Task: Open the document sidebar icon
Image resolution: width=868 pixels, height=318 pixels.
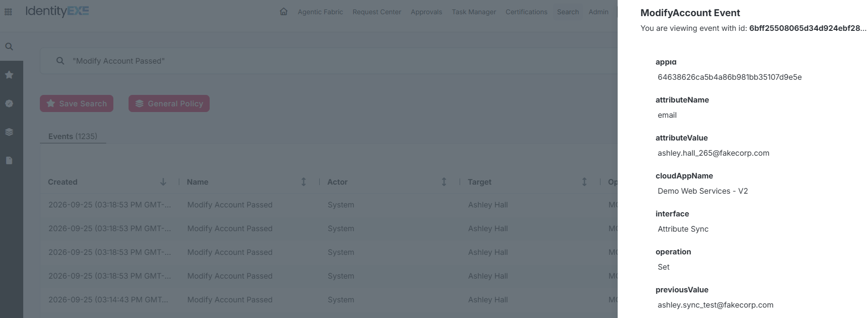Action: (9, 160)
